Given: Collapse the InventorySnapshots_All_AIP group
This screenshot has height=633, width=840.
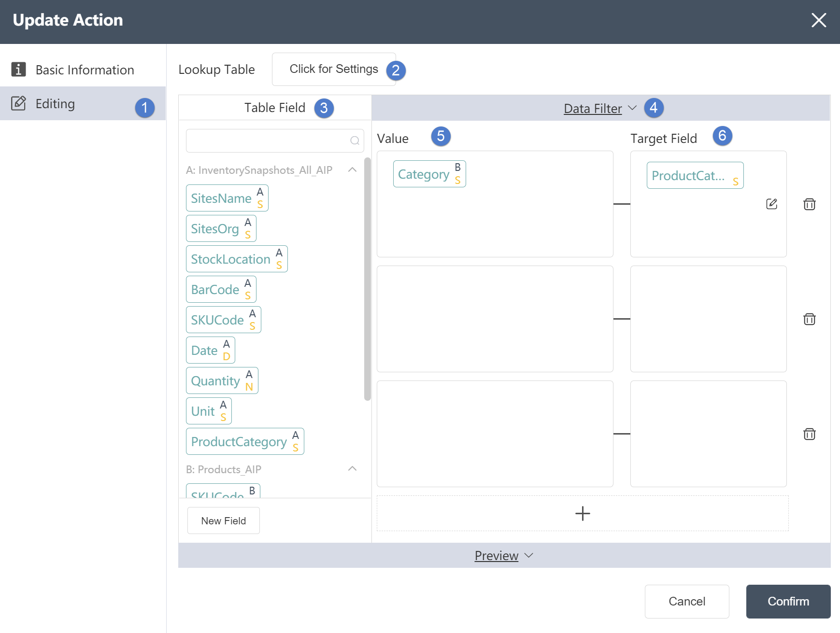Looking at the screenshot, I should coord(353,169).
